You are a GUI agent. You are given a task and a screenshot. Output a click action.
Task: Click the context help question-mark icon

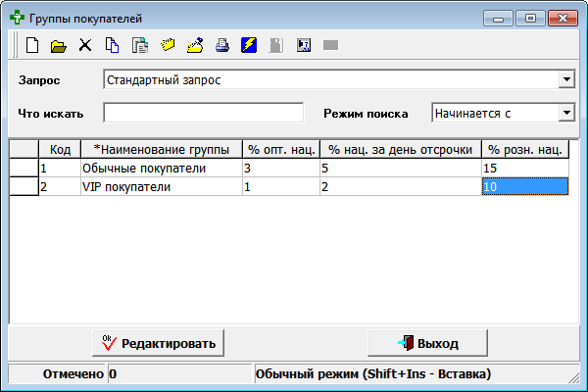coord(304,45)
